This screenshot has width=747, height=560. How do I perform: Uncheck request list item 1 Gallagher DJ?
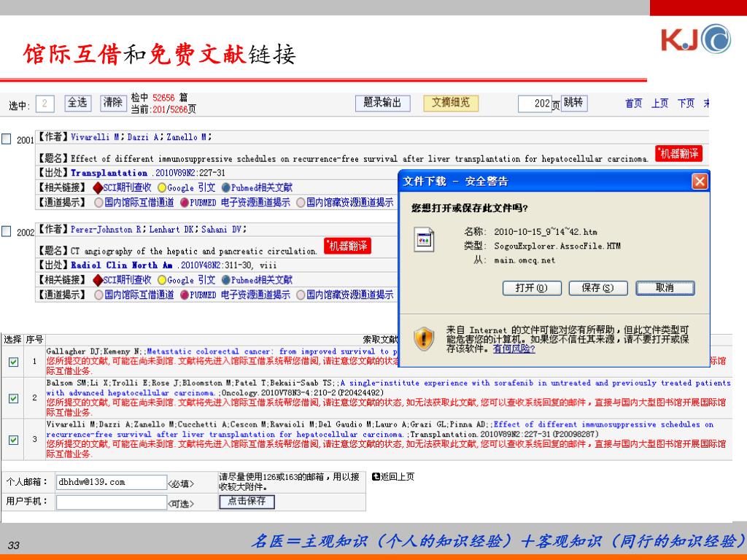pos(13,362)
